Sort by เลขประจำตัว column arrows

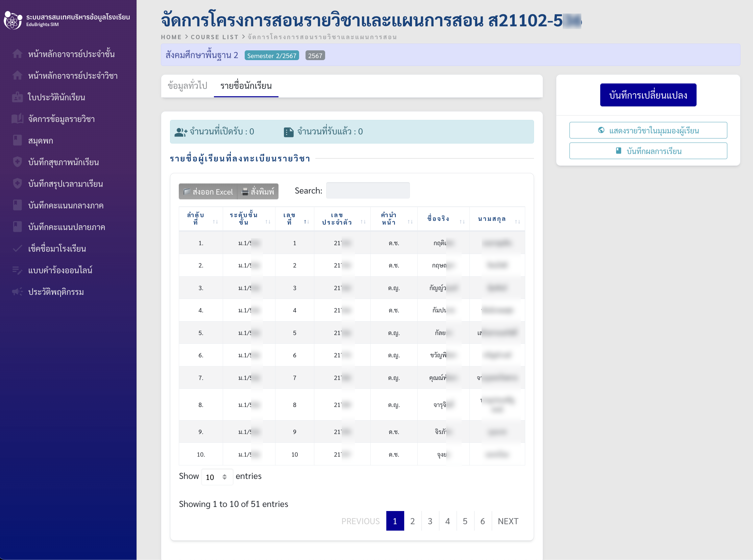coord(363,222)
